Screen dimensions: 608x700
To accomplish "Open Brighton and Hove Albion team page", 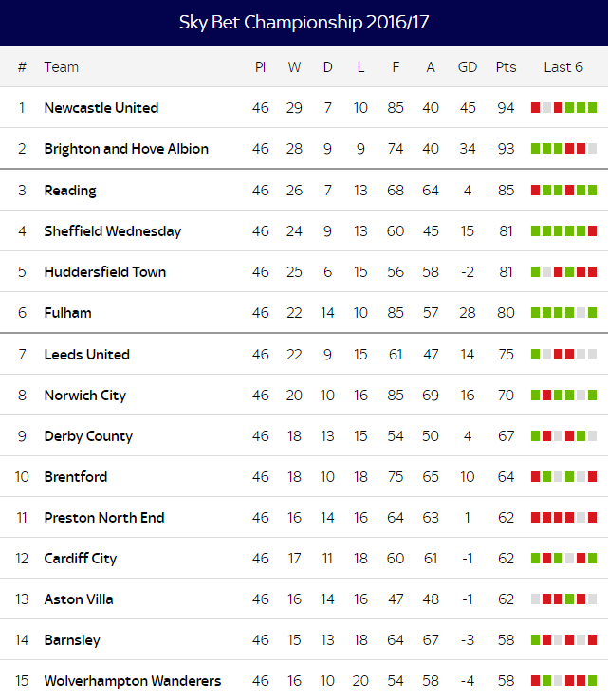I will point(126,149).
